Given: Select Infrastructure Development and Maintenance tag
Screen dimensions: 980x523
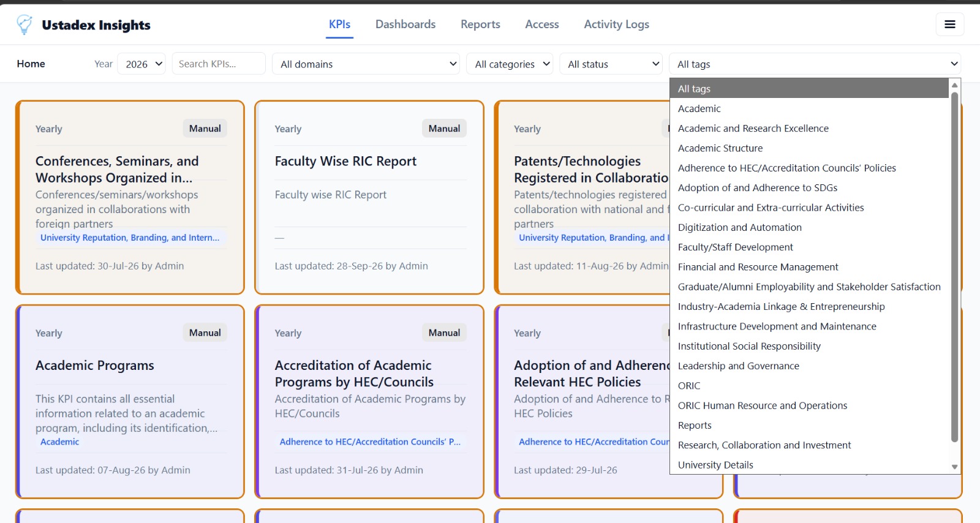Looking at the screenshot, I should click(809, 326).
